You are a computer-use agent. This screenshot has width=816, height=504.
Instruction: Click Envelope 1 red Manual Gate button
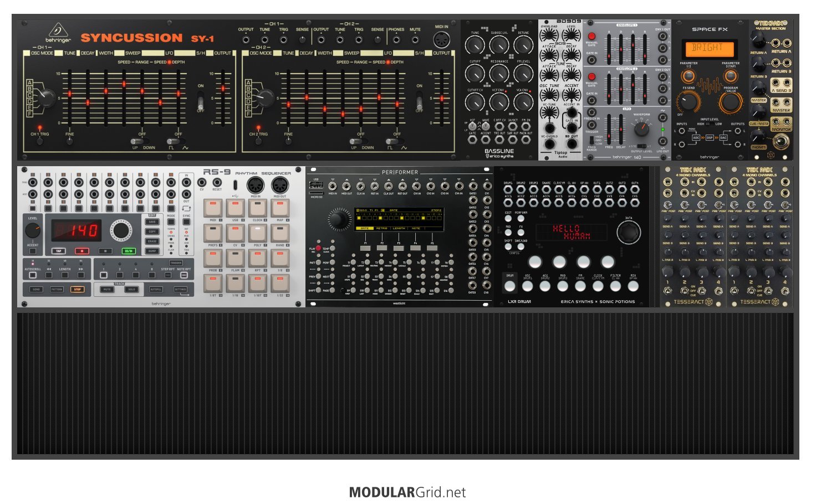click(x=591, y=37)
